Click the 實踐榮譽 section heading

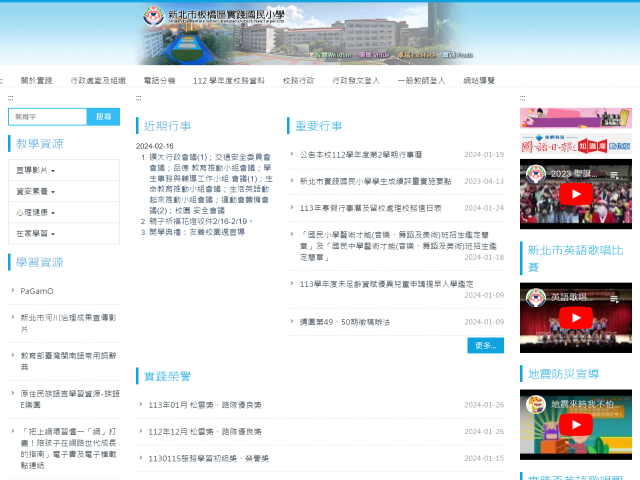click(x=167, y=376)
